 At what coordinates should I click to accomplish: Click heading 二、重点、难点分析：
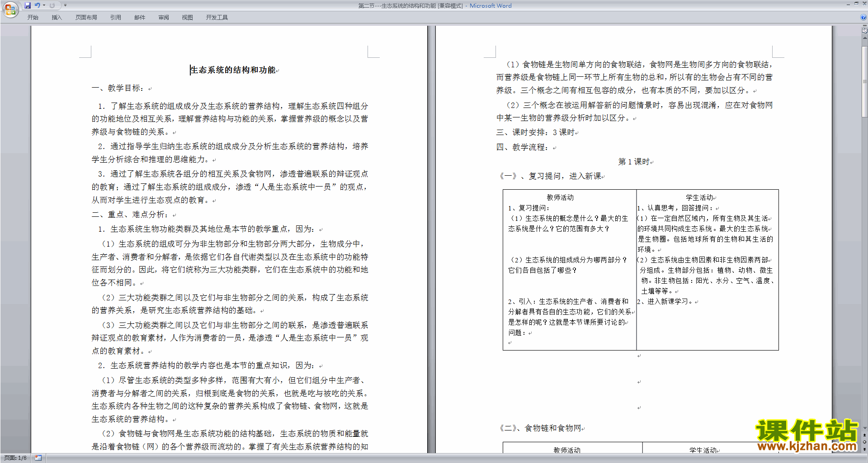click(131, 215)
